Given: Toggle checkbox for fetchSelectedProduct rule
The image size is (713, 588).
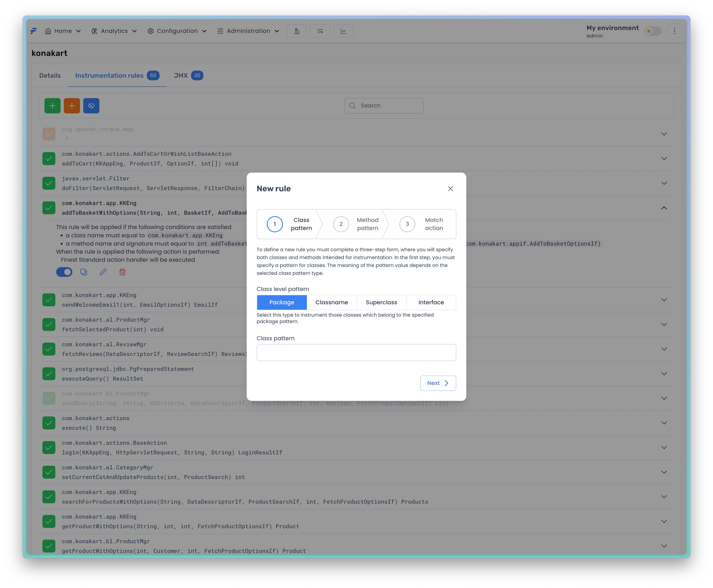Looking at the screenshot, I should click(49, 324).
